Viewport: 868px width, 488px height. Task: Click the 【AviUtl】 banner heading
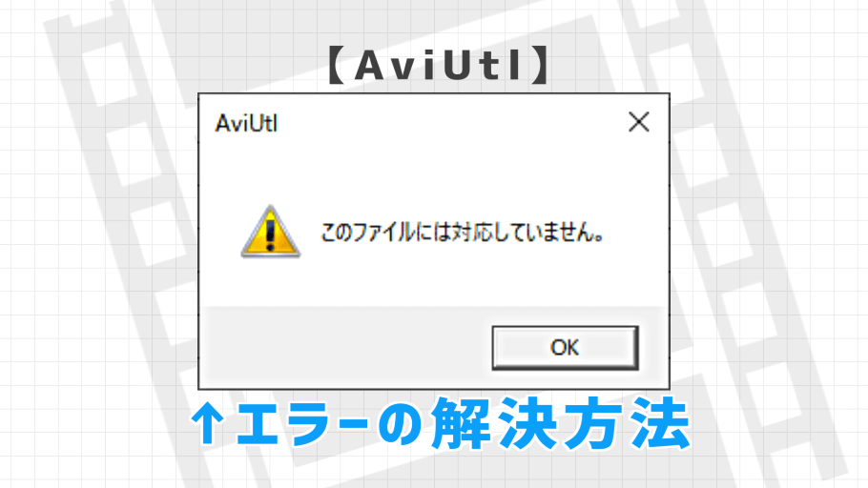(439, 65)
